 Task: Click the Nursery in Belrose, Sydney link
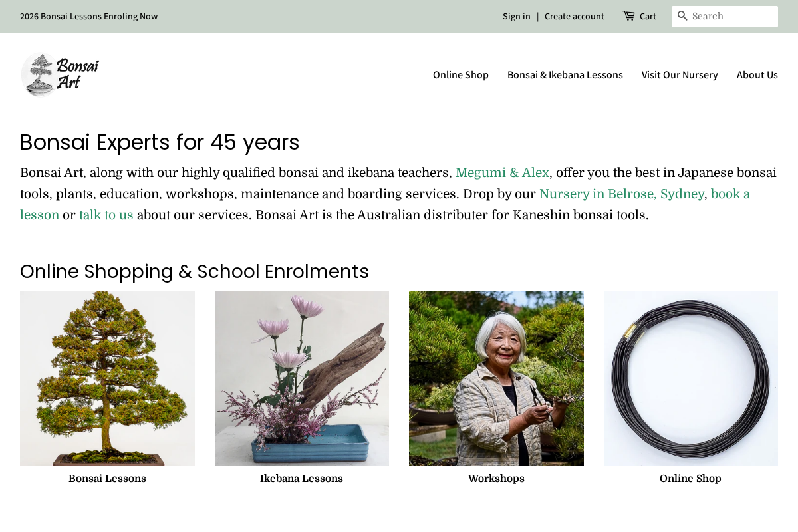621,194
